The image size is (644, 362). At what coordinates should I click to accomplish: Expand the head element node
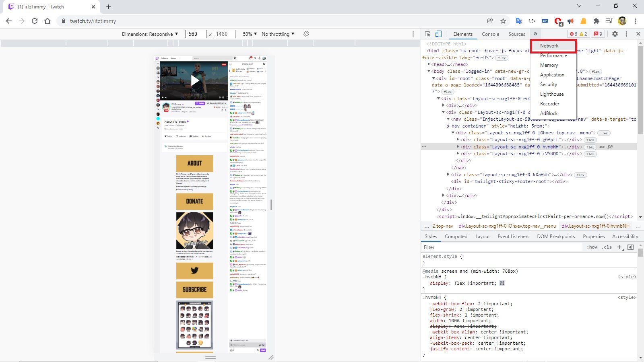[429, 64]
